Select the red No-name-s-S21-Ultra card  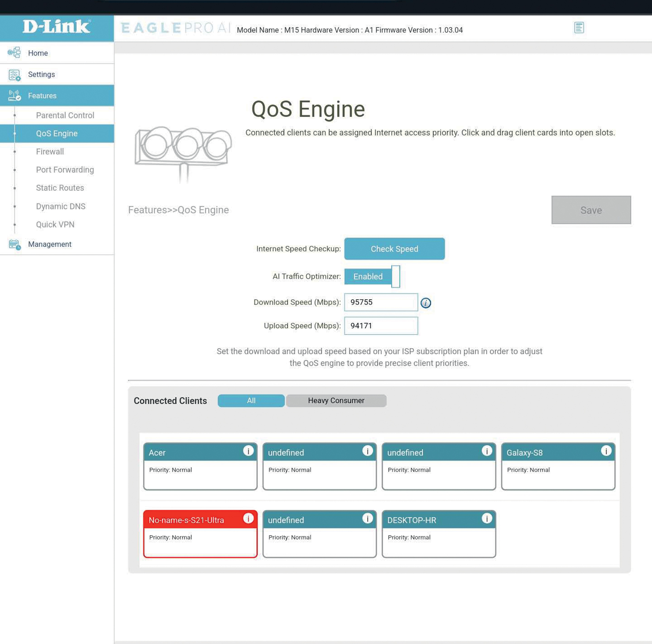point(200,534)
